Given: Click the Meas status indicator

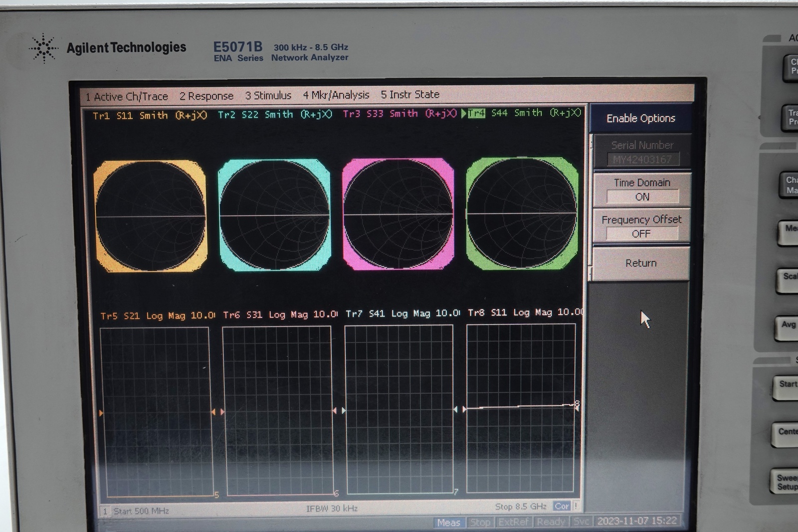Looking at the screenshot, I should click(449, 523).
